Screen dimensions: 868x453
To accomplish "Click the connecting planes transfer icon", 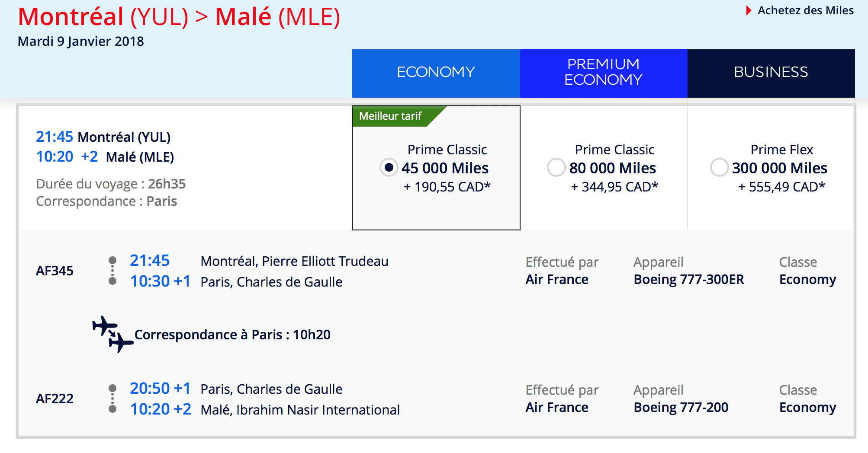I will 112,334.
